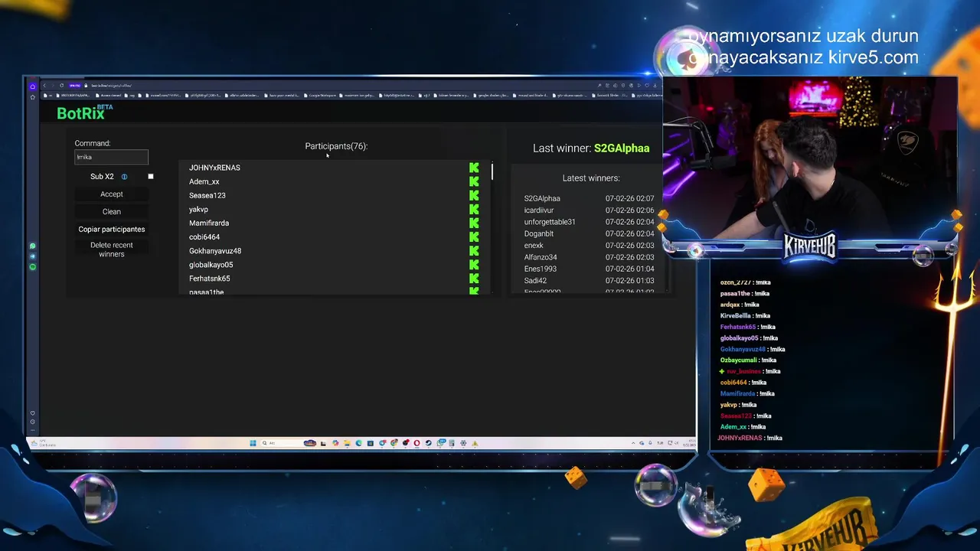Click Delete recent winners button
This screenshot has width=980, height=551.
112,249
